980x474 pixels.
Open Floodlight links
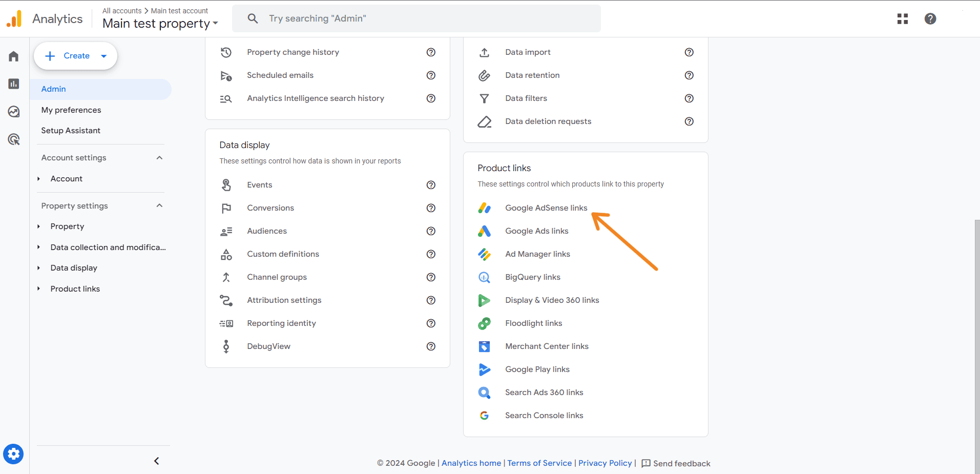pyautogui.click(x=534, y=323)
